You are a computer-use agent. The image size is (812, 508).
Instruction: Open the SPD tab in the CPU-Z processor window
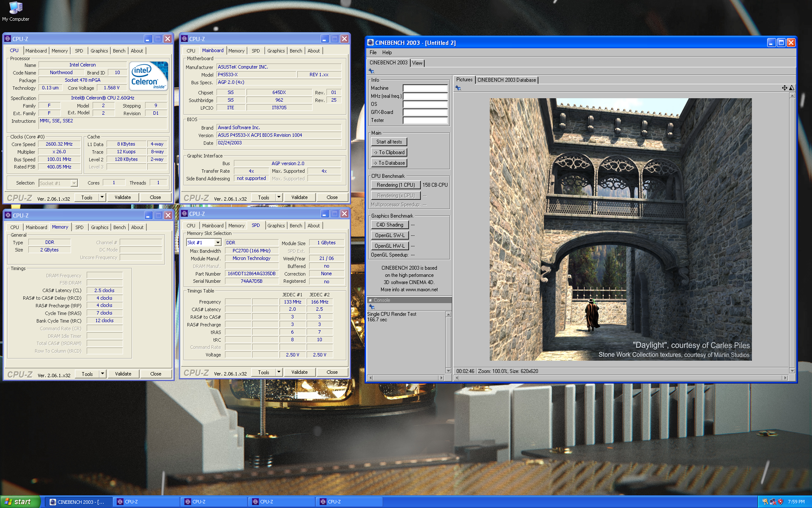pyautogui.click(x=79, y=51)
